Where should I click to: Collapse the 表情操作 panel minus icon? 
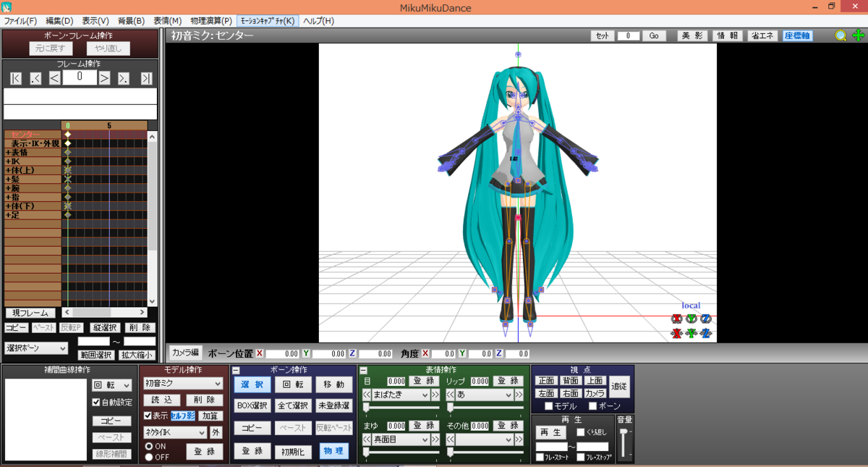pos(363,370)
